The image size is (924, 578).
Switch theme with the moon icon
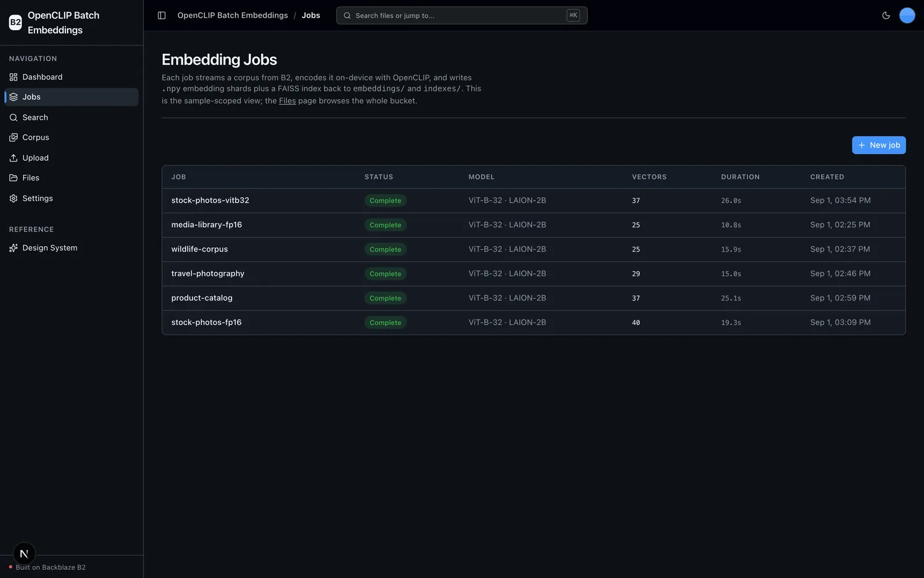(x=886, y=16)
